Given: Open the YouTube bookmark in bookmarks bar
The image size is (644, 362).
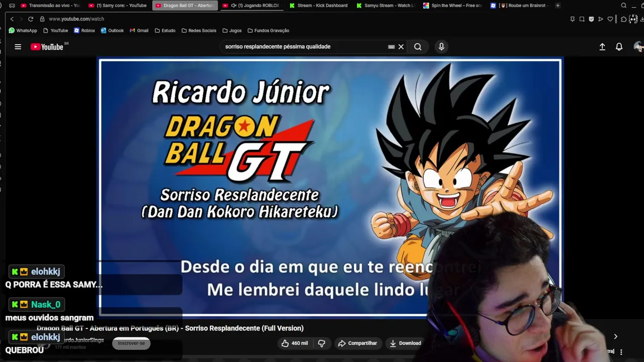Looking at the screenshot, I should [x=55, y=31].
